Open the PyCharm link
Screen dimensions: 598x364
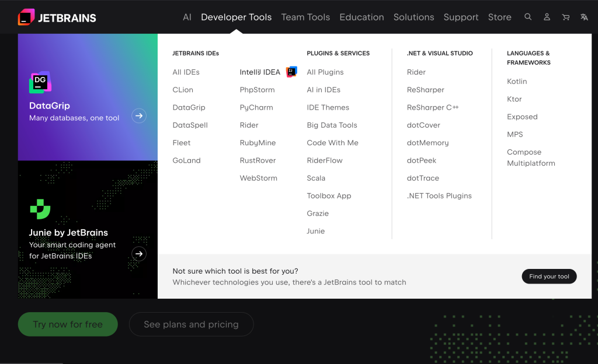click(256, 107)
